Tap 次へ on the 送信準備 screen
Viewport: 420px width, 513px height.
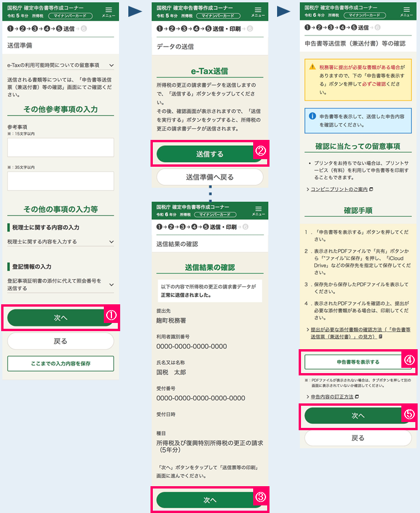pyautogui.click(x=61, y=318)
